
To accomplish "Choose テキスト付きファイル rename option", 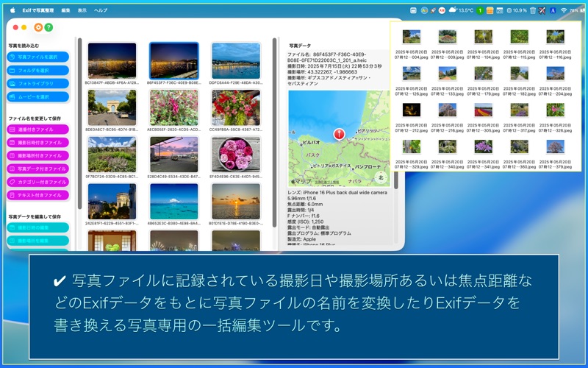I will 38,195.
